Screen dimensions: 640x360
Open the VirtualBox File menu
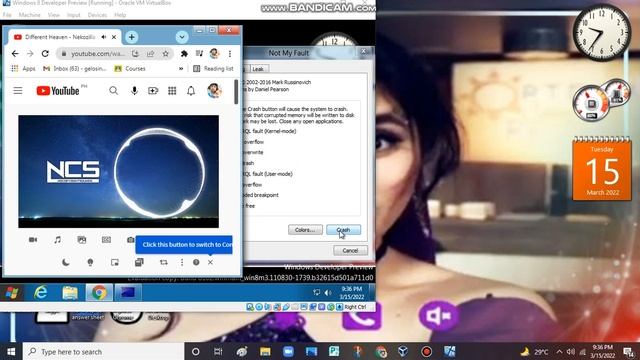7,15
